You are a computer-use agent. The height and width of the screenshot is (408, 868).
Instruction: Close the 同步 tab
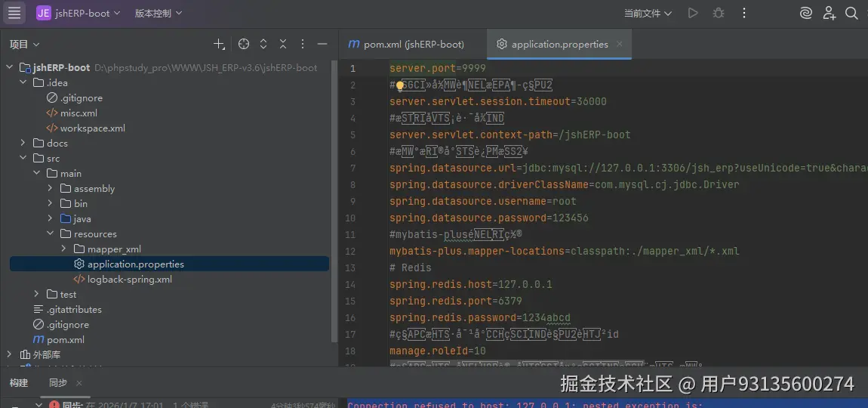click(x=79, y=382)
